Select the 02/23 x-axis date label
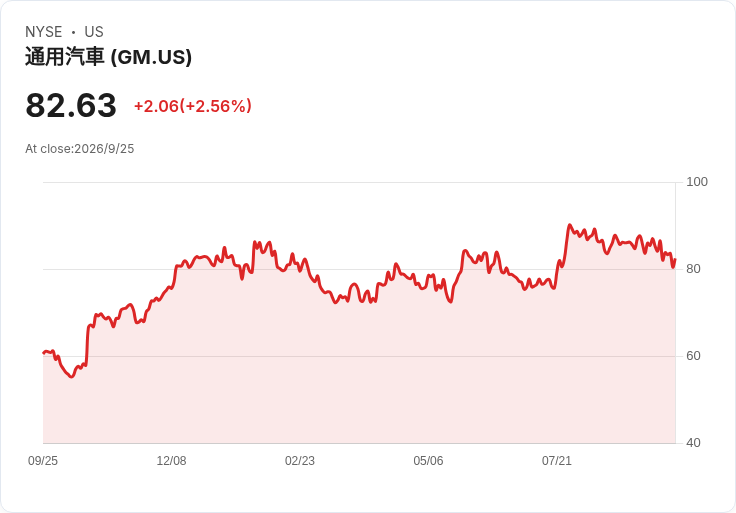Screen dimensions: 736x513 pyautogui.click(x=299, y=461)
